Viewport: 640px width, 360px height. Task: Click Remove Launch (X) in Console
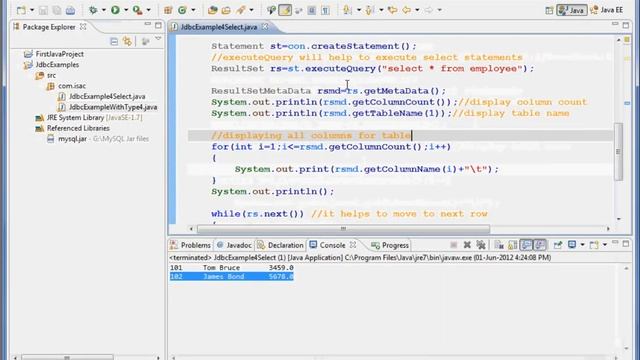pyautogui.click(x=467, y=245)
